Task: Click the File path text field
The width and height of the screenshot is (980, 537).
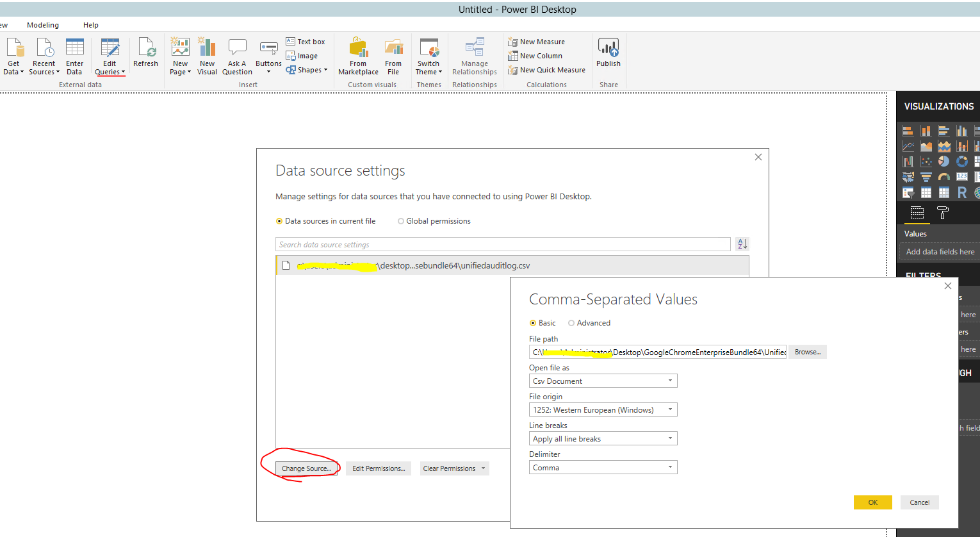Action: 658,352
